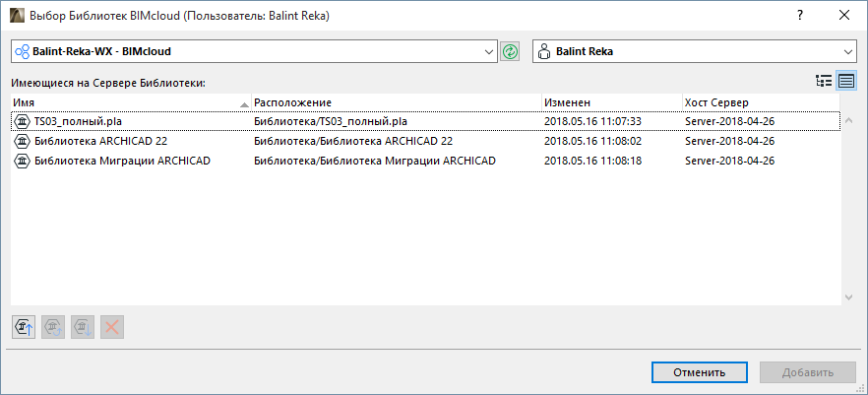Click the Отменить button
Screen dimensions: 868x395
click(x=699, y=372)
